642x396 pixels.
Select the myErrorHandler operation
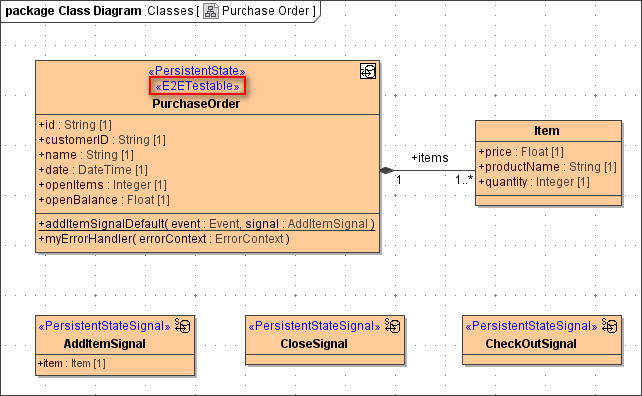tap(164, 239)
